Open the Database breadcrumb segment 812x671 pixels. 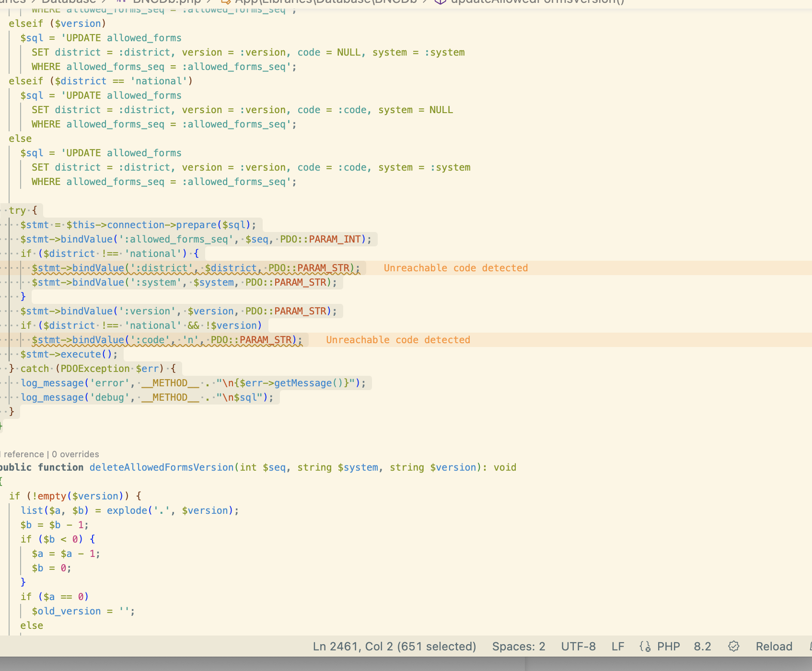pyautogui.click(x=69, y=1)
